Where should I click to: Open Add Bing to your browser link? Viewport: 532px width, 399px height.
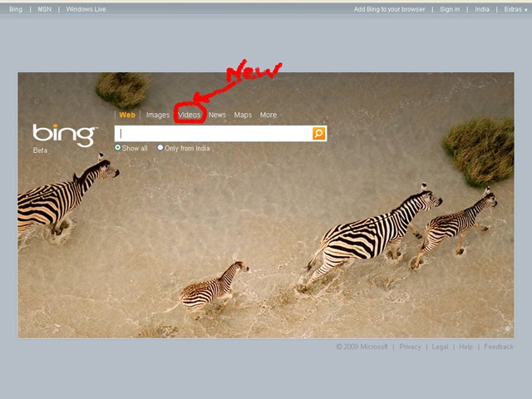point(389,9)
